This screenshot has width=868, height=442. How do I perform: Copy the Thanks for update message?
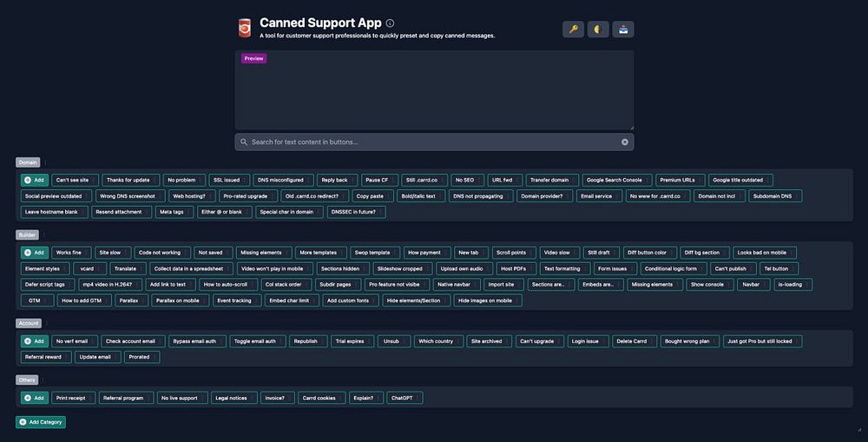tap(131, 180)
